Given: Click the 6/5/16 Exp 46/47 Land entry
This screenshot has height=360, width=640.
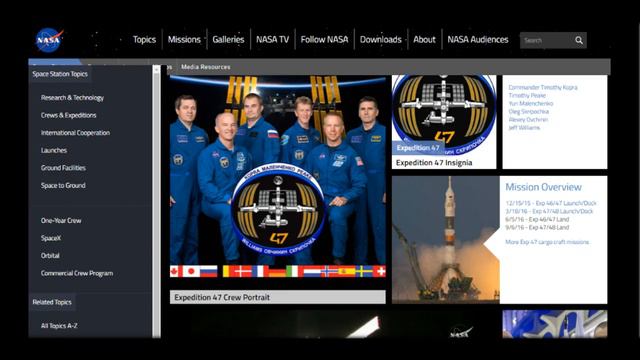Looking at the screenshot, I should (537, 220).
